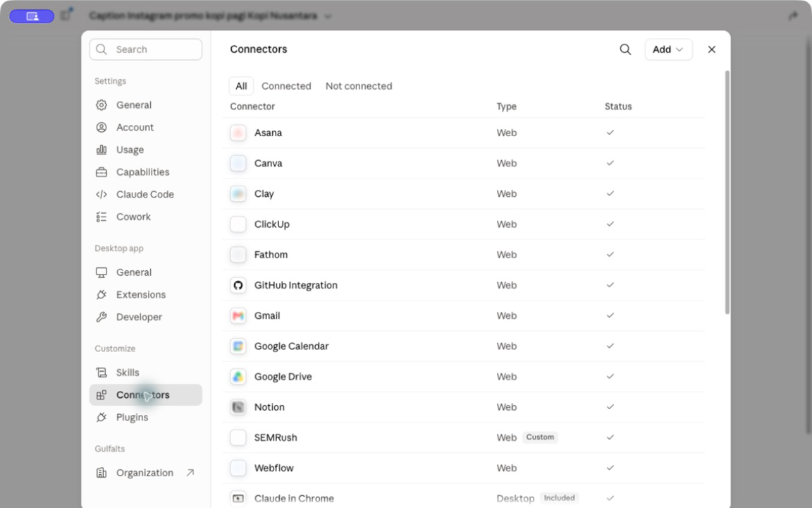
Task: Click the new chat icon in top bar
Action: pos(66,15)
